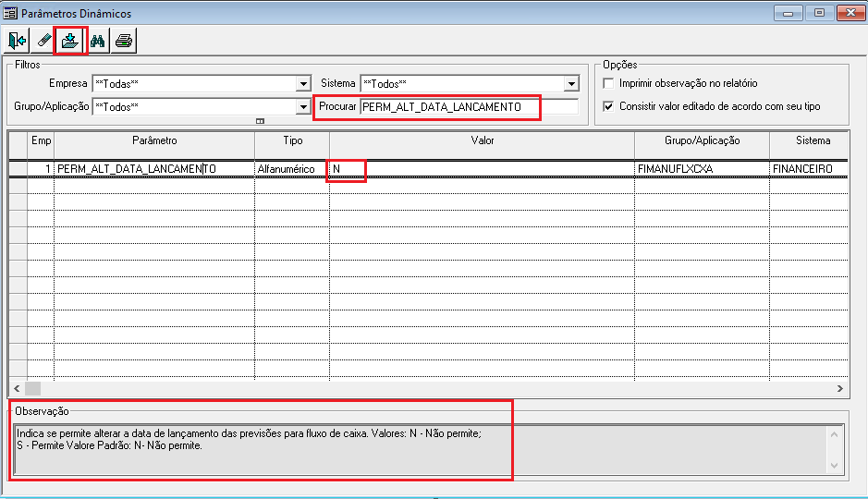The width and height of the screenshot is (868, 499).
Task: Open the Grupo/Aplicação dropdown
Action: (x=303, y=107)
